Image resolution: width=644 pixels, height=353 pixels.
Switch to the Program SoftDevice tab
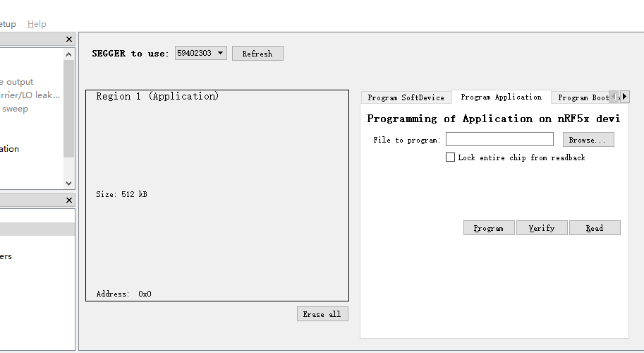click(x=406, y=97)
